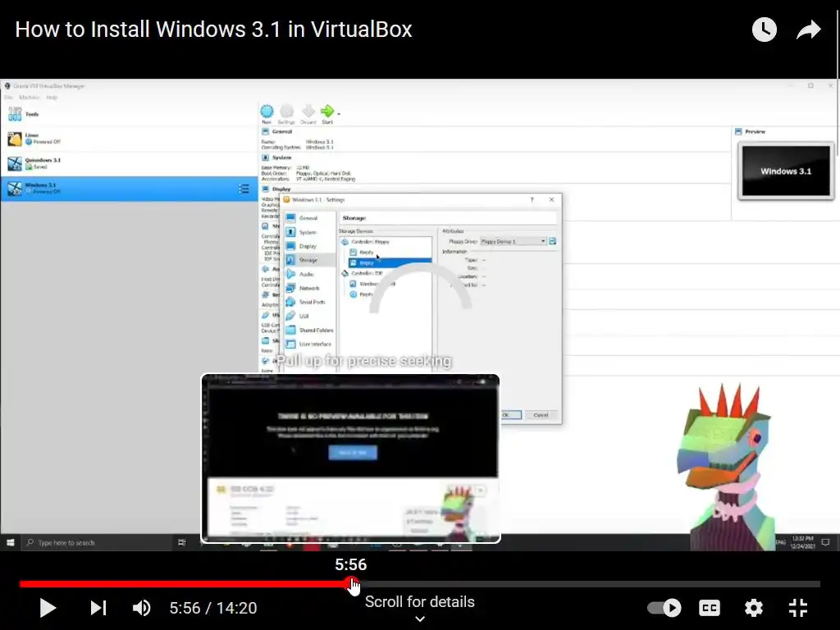Select Network in the Settings dialog sidebar
840x630 pixels.
pyautogui.click(x=308, y=288)
